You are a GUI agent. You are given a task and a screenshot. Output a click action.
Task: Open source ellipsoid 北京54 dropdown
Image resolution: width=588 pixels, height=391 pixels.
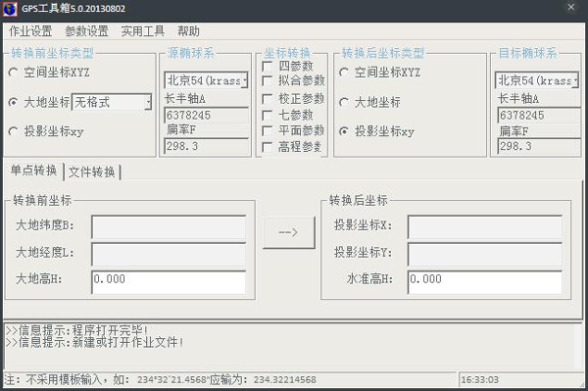(x=206, y=80)
